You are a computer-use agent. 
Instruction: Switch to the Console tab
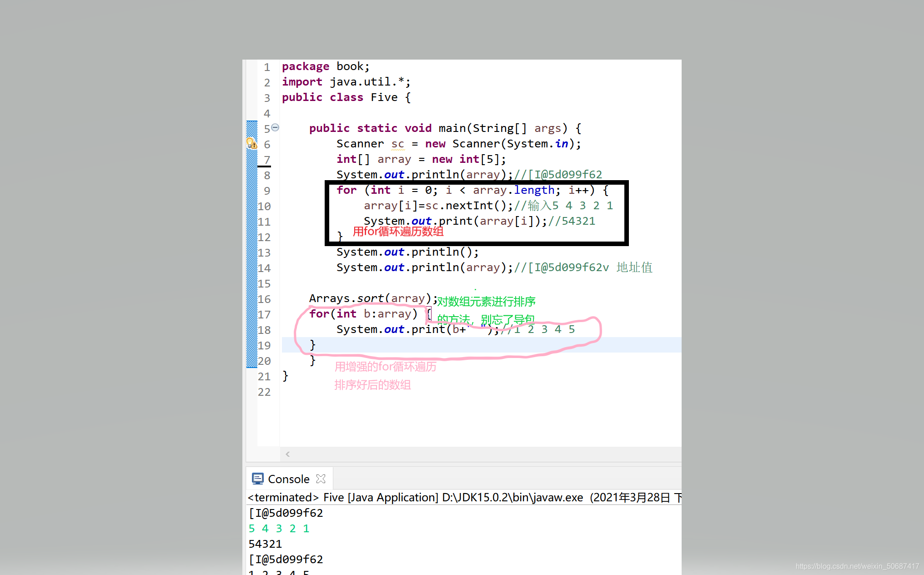click(288, 479)
